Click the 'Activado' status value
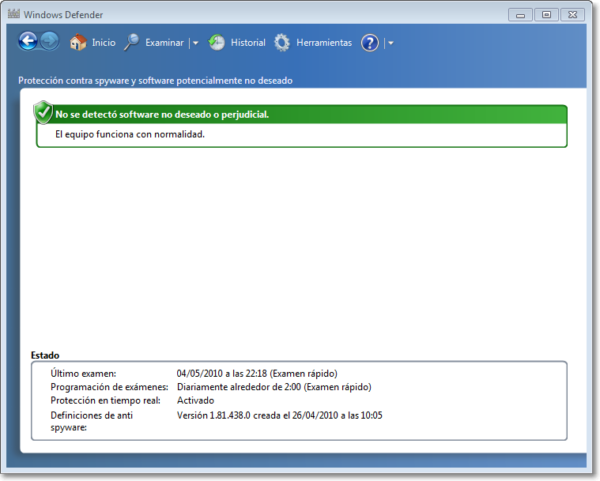The image size is (600, 481). pyautogui.click(x=196, y=400)
